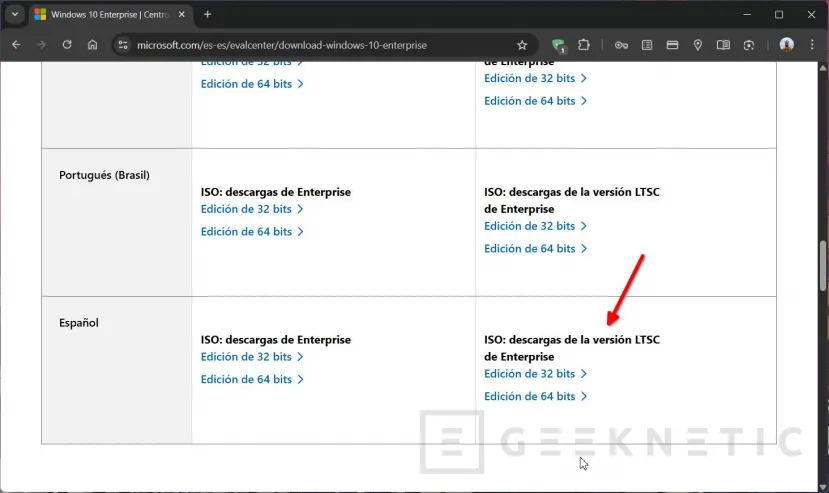The image size is (829, 493).
Task: Click the scrollbar down arrow
Action: [x=823, y=487]
